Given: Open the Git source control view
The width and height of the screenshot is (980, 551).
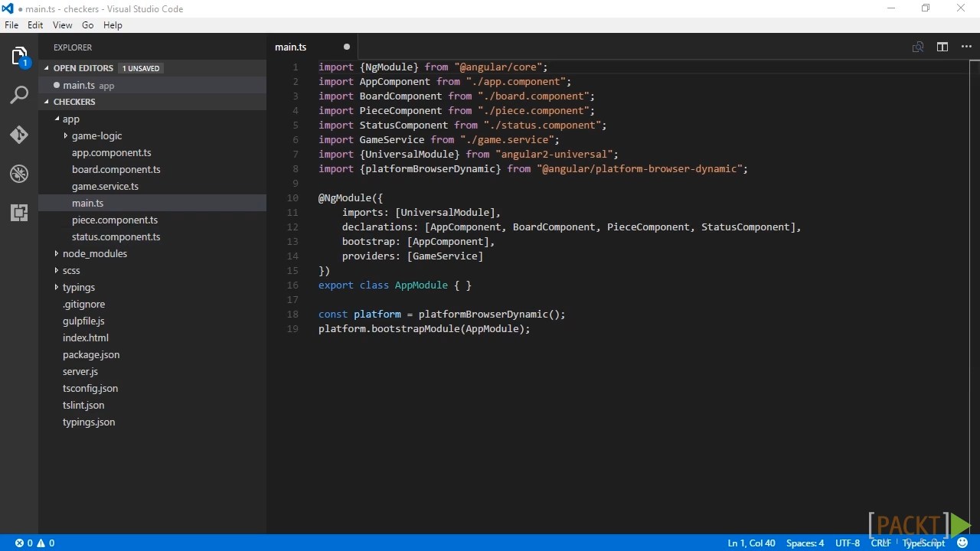Looking at the screenshot, I should (x=19, y=135).
